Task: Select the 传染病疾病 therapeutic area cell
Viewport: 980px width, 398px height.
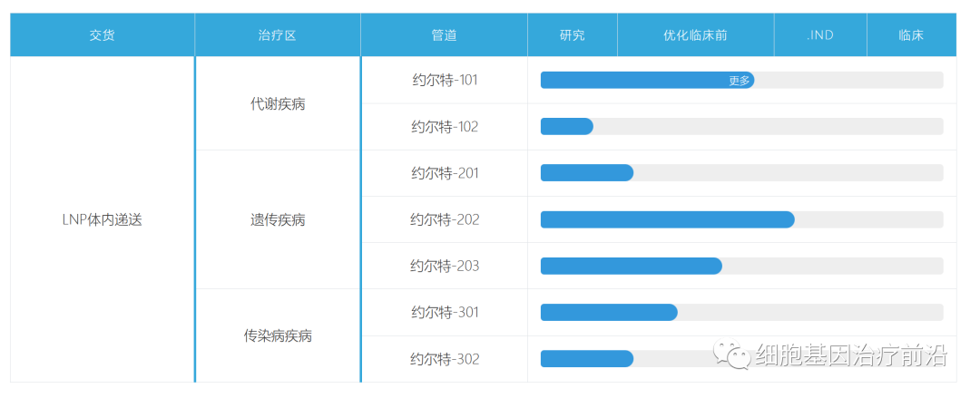Action: click(278, 335)
